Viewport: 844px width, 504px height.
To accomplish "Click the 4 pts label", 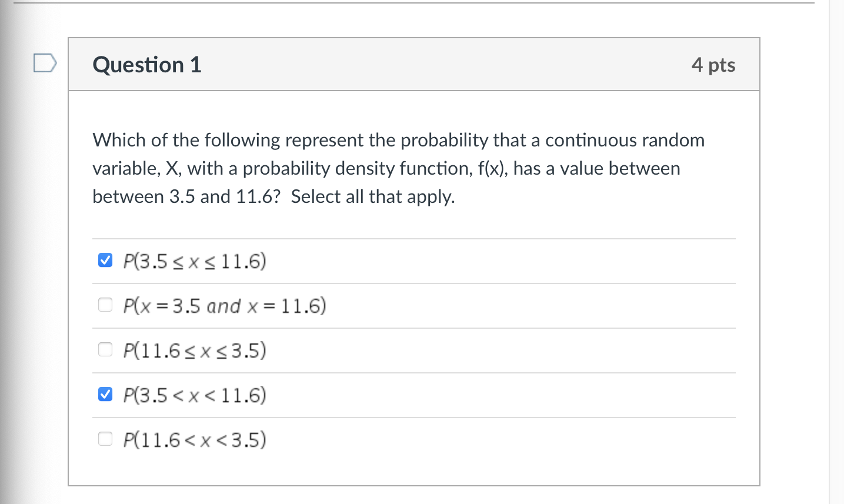I will tap(713, 65).
